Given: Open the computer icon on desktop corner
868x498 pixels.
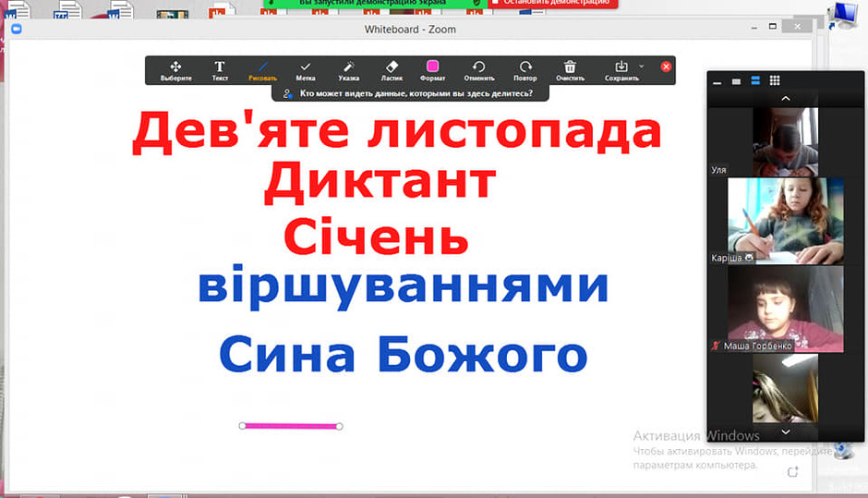Looking at the screenshot, I should pos(843,16).
